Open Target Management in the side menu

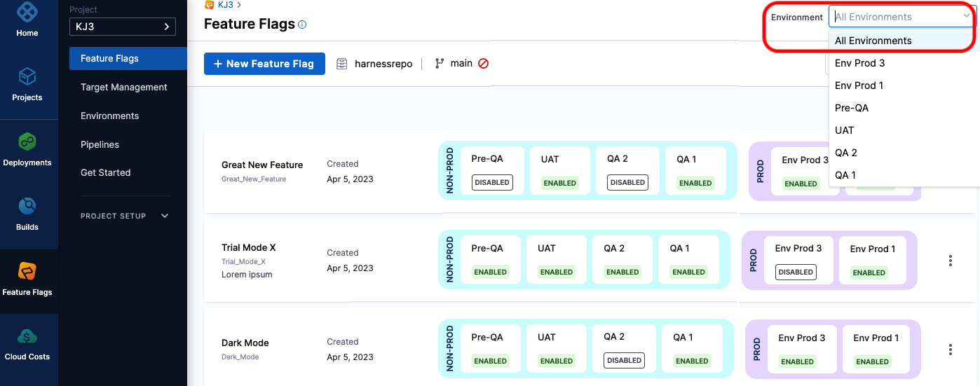tap(124, 87)
